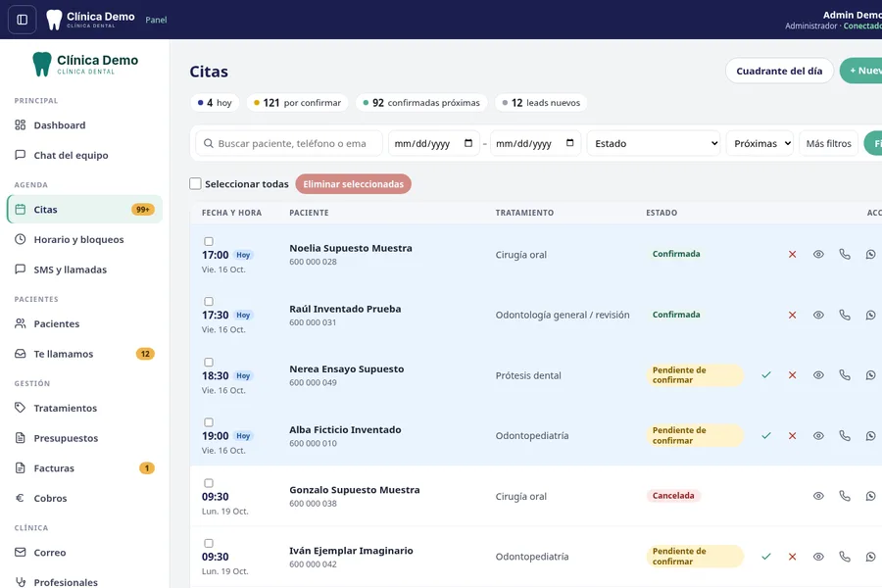
Task: Click Cuadrante del día button
Action: [779, 71]
